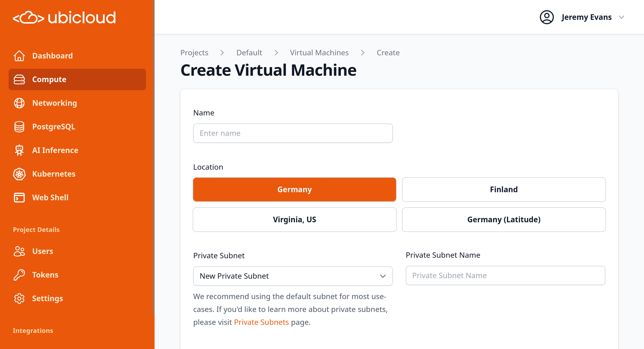644x349 pixels.
Task: Open the Compute sidebar menu item
Action: pyautogui.click(x=77, y=79)
